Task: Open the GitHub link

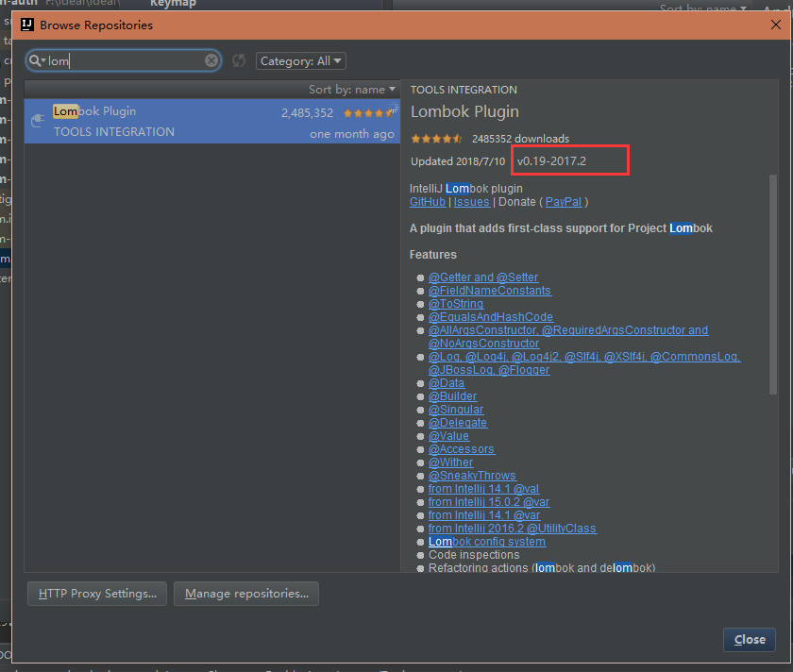Action: pos(428,202)
